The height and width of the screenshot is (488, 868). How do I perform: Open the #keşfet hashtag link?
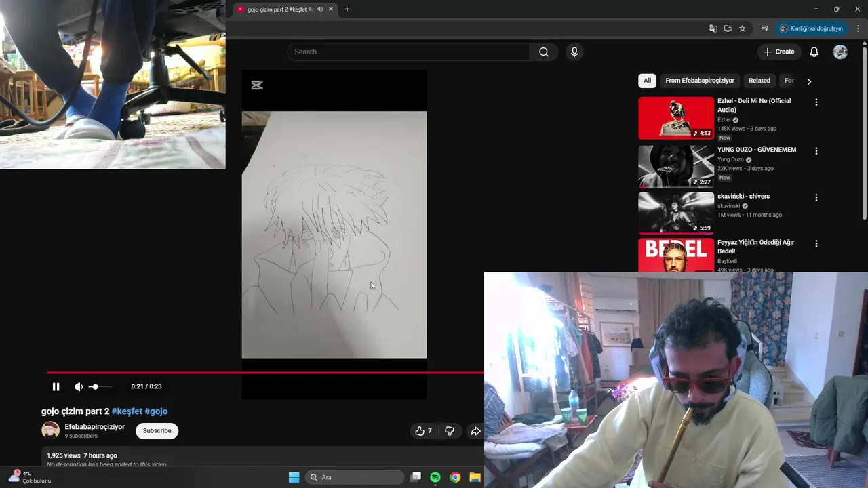tap(127, 411)
